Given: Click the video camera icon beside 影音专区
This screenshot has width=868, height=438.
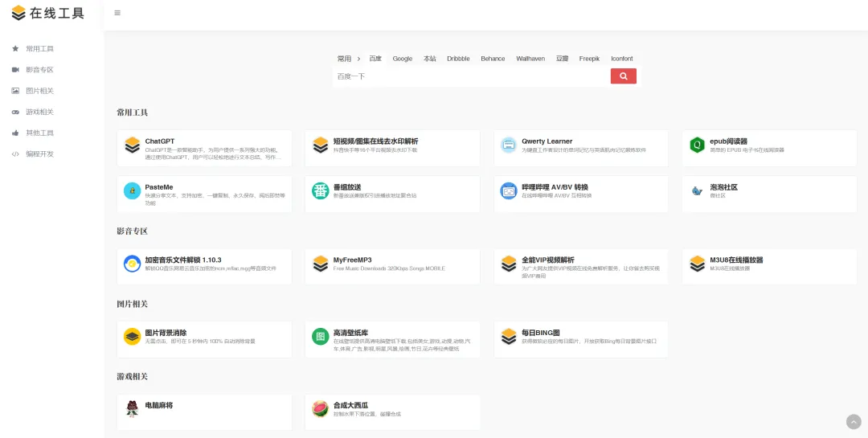Looking at the screenshot, I should pos(15,70).
